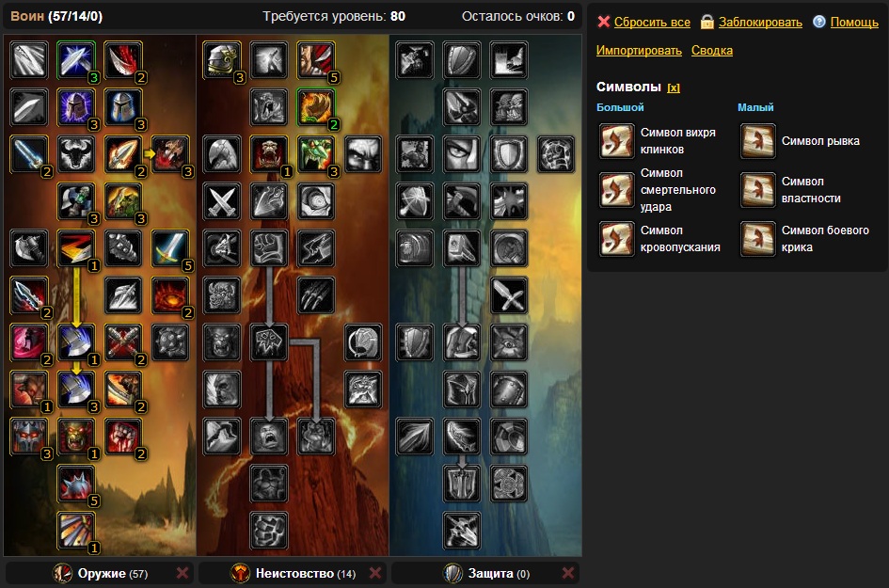Click the helmet talent with rank 3 in Неистовство tree
Screen dimensions: 889x588
(222, 60)
